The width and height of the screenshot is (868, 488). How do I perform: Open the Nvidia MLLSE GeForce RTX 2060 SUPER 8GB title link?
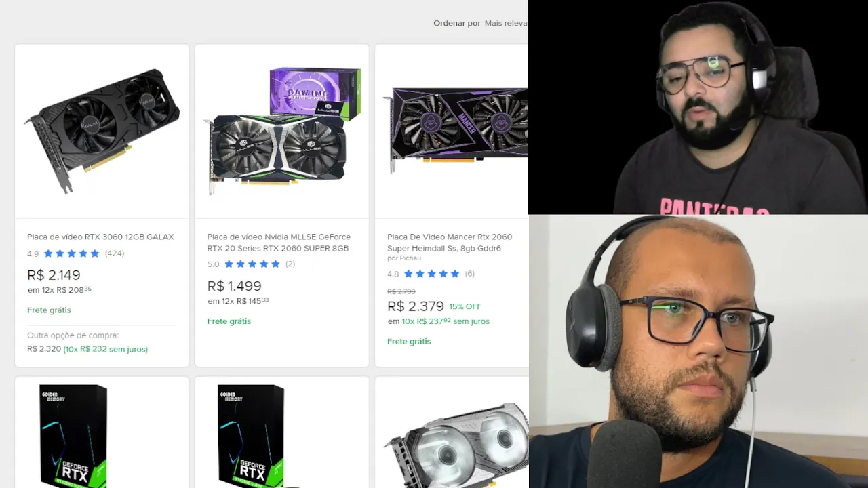[279, 242]
